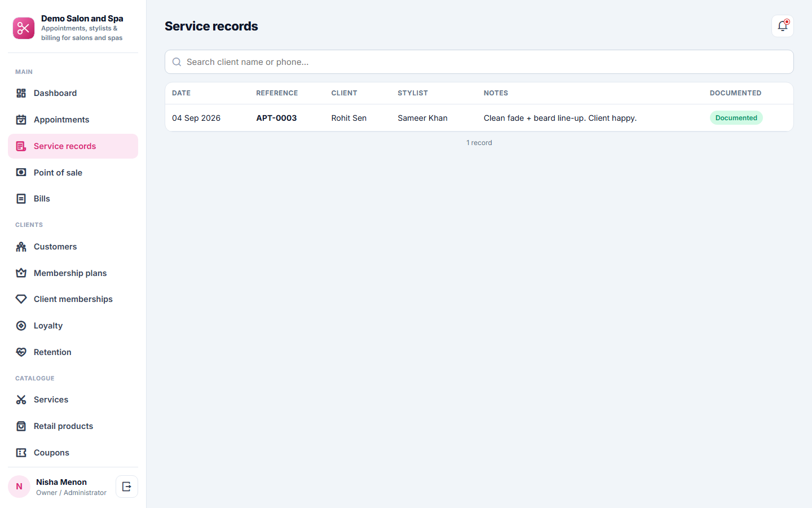Click the DOCUMENTED column header

(735, 93)
